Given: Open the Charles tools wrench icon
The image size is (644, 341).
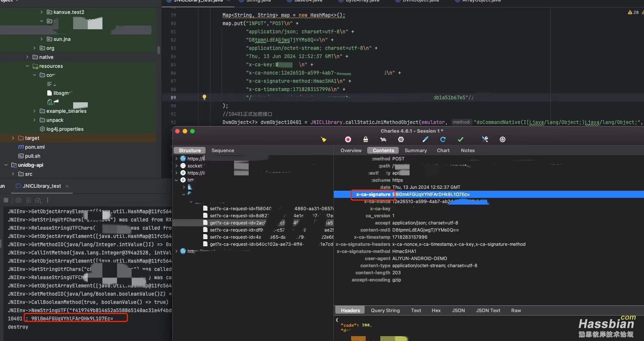Looking at the screenshot, I should [485, 139].
